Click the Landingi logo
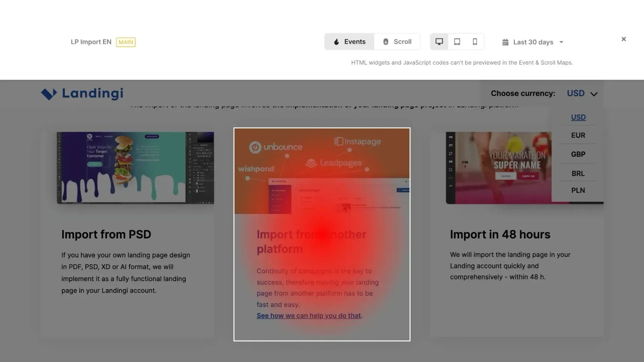The height and width of the screenshot is (362, 644). click(82, 94)
